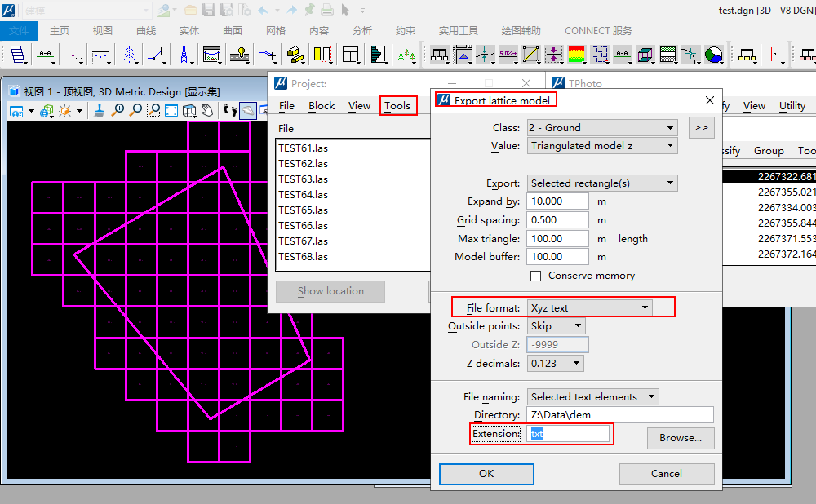Select TEST64.las in the file list

coord(304,195)
